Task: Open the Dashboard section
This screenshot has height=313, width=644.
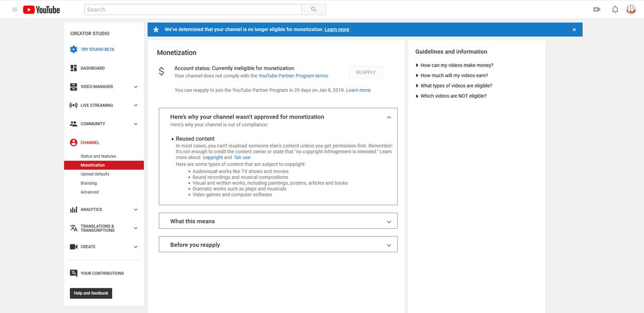Action: (92, 68)
